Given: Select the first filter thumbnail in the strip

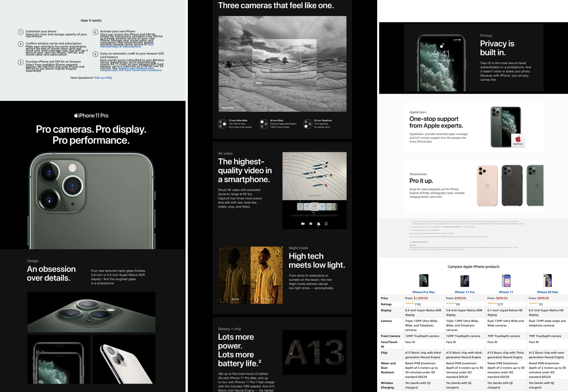Looking at the screenshot, I should pyautogui.click(x=300, y=207).
